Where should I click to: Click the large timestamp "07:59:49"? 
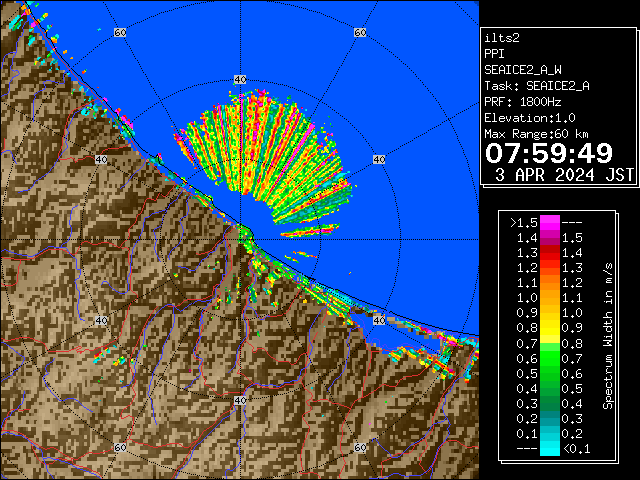(549, 153)
